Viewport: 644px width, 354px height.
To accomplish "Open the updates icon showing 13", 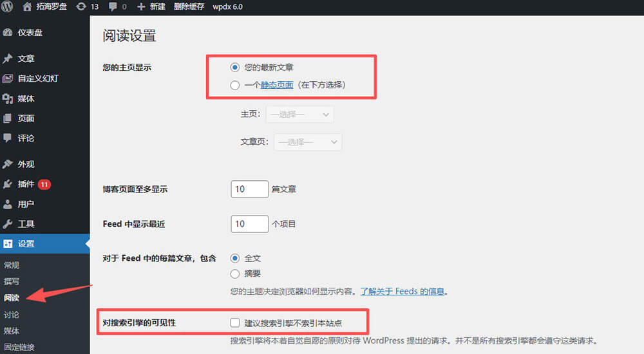I will [x=81, y=7].
